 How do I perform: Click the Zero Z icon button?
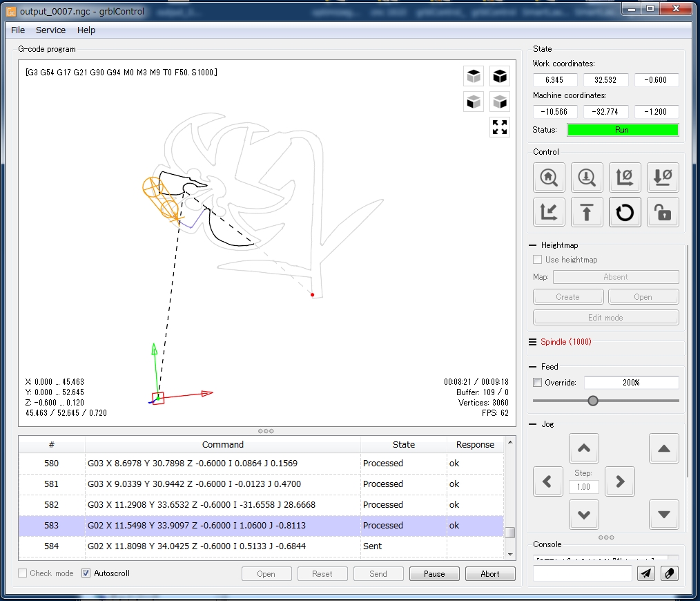coord(663,178)
